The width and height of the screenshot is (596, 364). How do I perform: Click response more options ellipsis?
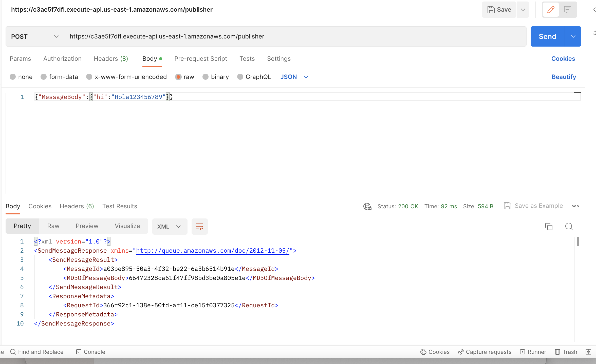(x=575, y=206)
